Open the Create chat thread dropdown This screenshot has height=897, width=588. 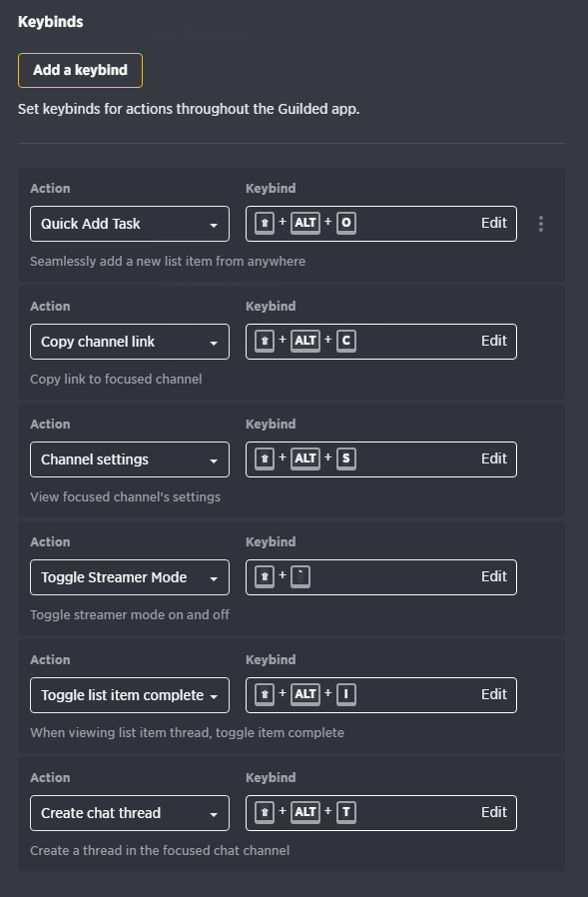coord(130,813)
